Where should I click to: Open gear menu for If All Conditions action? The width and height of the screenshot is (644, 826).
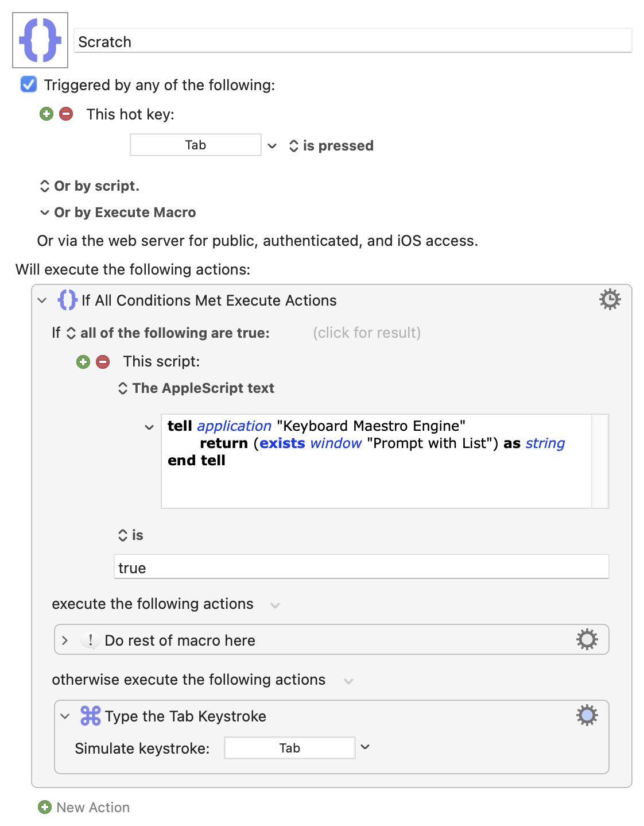click(610, 299)
